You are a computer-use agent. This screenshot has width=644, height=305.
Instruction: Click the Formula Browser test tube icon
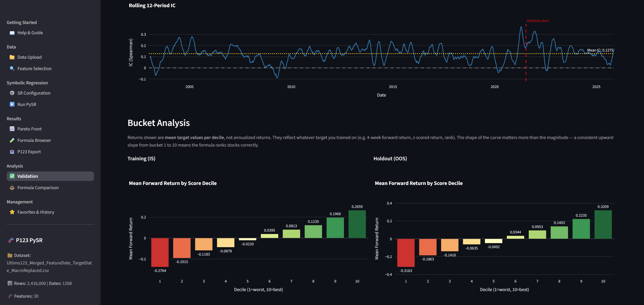point(12,140)
